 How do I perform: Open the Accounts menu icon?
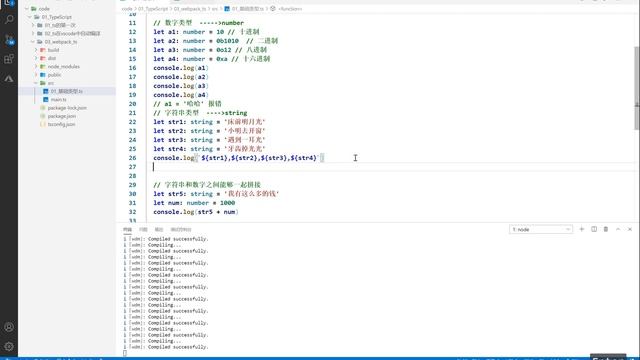9,327
